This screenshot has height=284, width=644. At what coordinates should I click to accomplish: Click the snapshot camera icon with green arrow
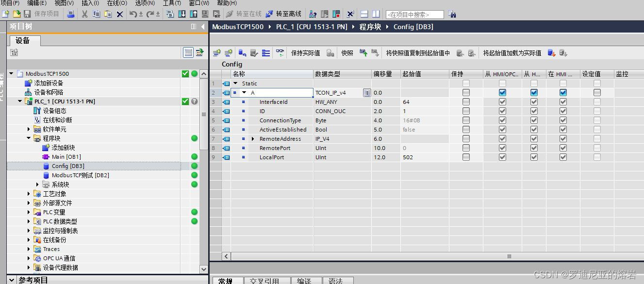coord(363,53)
